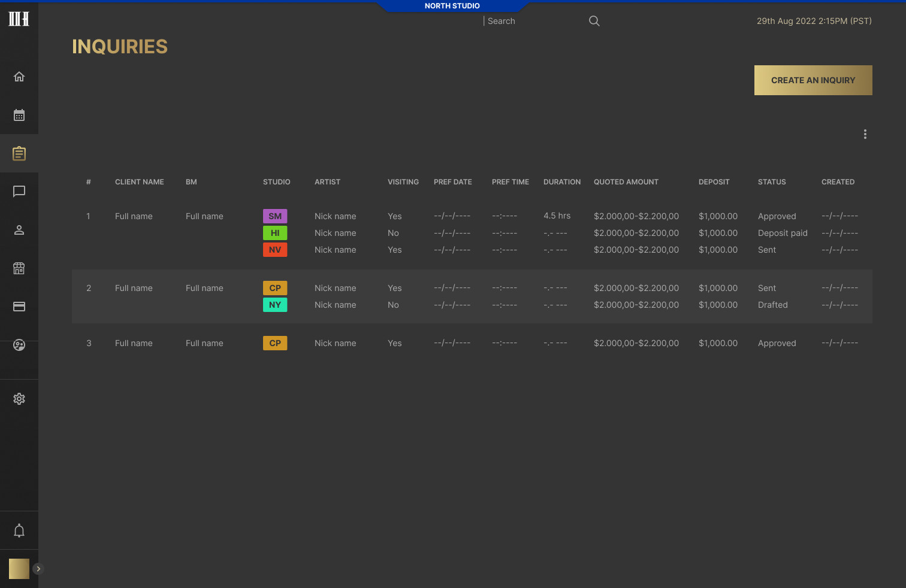Sort by the Studio column header

(277, 182)
